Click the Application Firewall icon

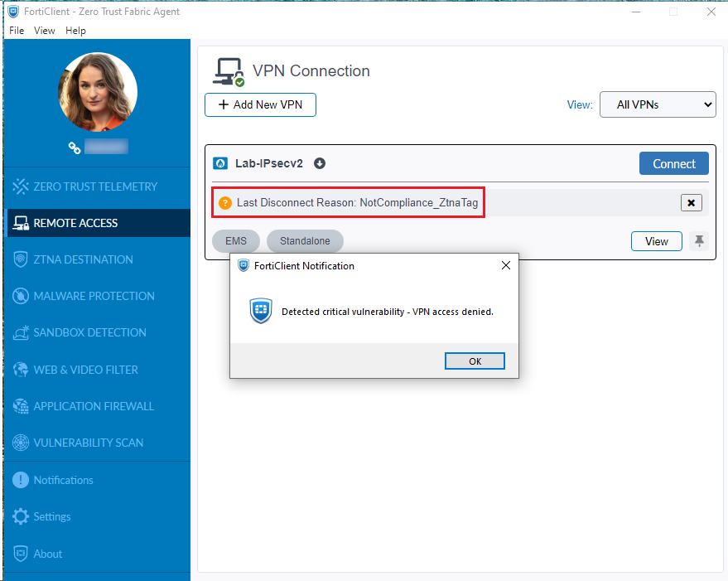point(21,406)
